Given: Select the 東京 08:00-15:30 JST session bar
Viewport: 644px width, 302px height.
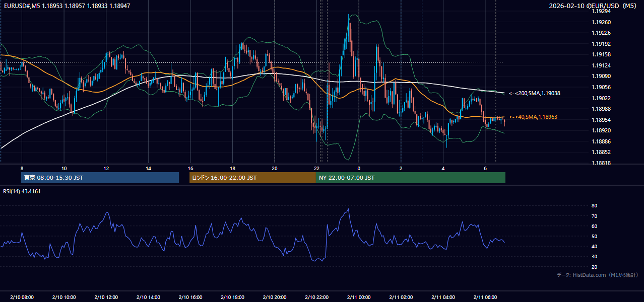Looking at the screenshot, I should click(100, 178).
